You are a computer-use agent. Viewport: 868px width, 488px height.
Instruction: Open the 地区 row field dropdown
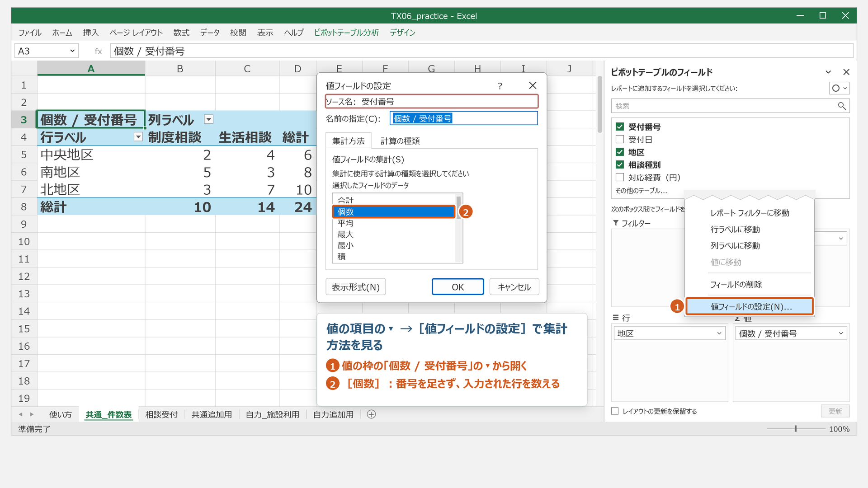point(719,333)
